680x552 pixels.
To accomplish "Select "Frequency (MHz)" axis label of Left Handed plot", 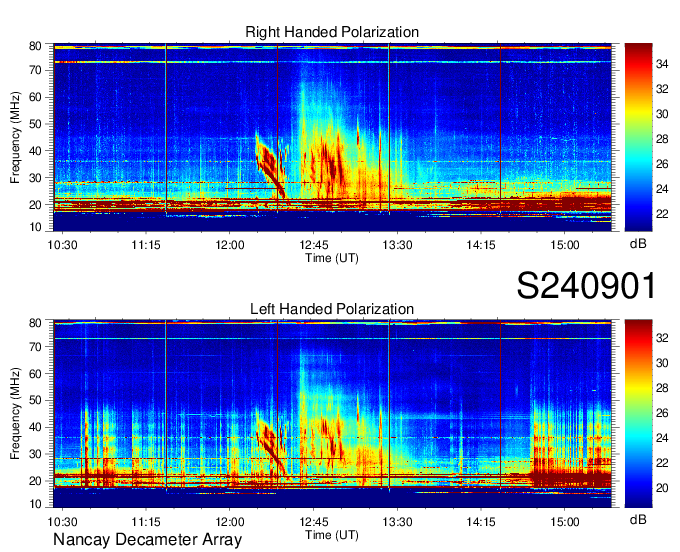I will [x=15, y=414].
